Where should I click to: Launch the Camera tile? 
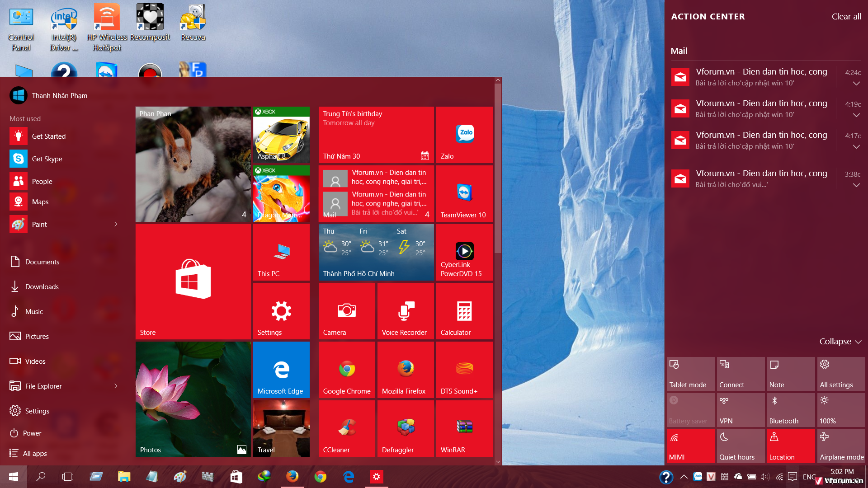(347, 311)
